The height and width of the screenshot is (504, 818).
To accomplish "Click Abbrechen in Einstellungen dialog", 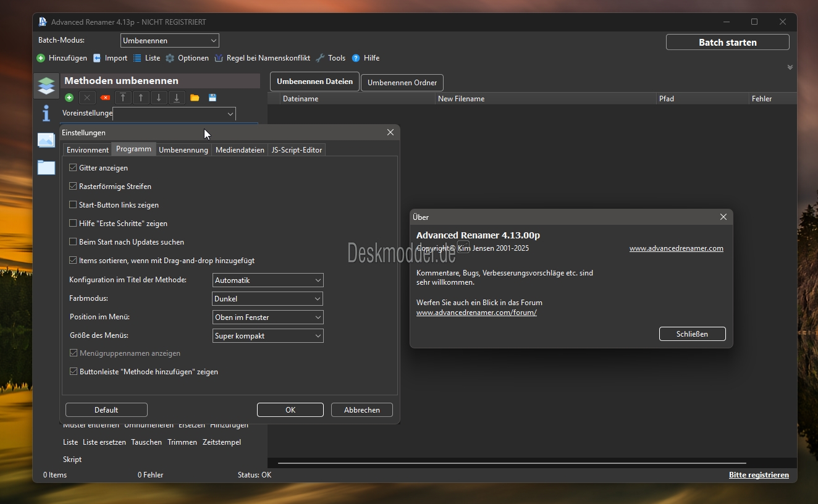I will (362, 409).
